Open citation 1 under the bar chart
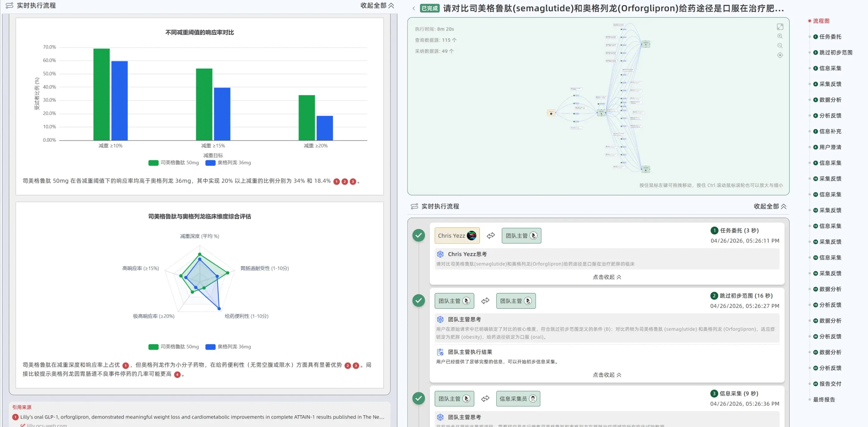868x427 pixels. 336,182
